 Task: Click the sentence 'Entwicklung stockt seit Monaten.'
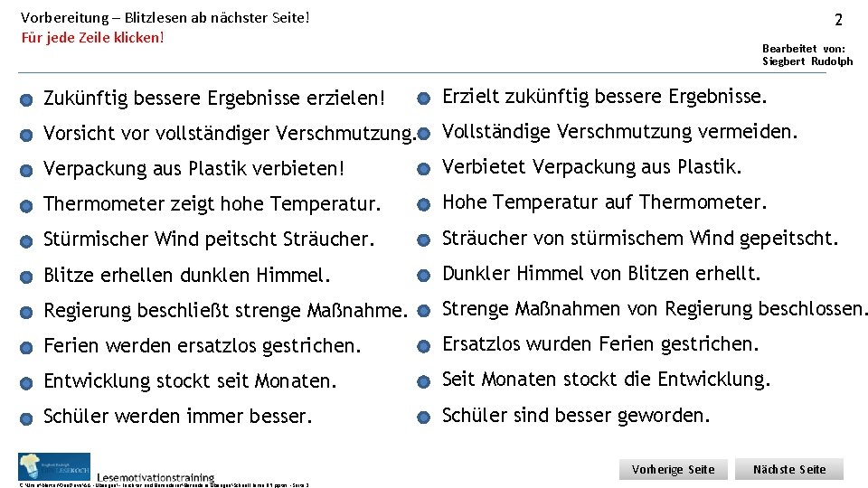[x=190, y=381]
